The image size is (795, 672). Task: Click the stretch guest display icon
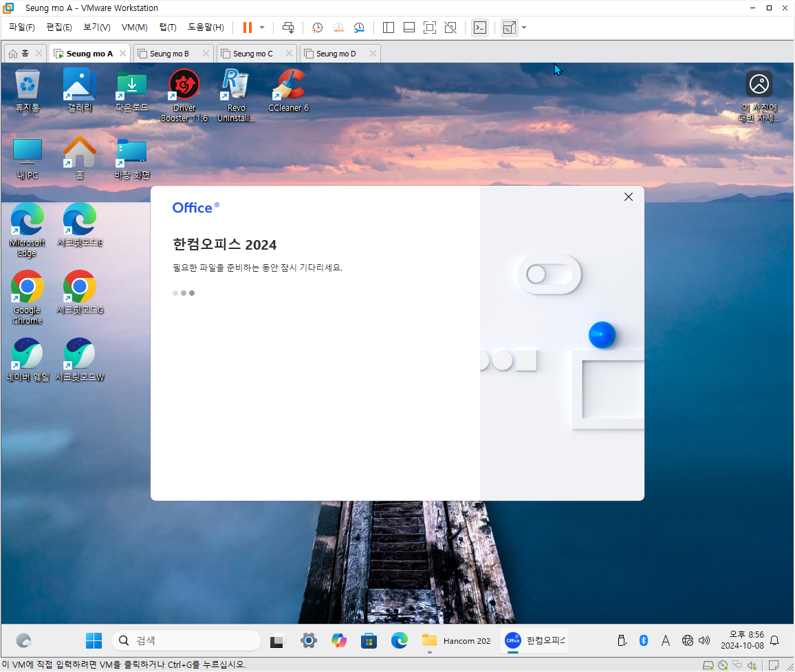click(x=509, y=28)
